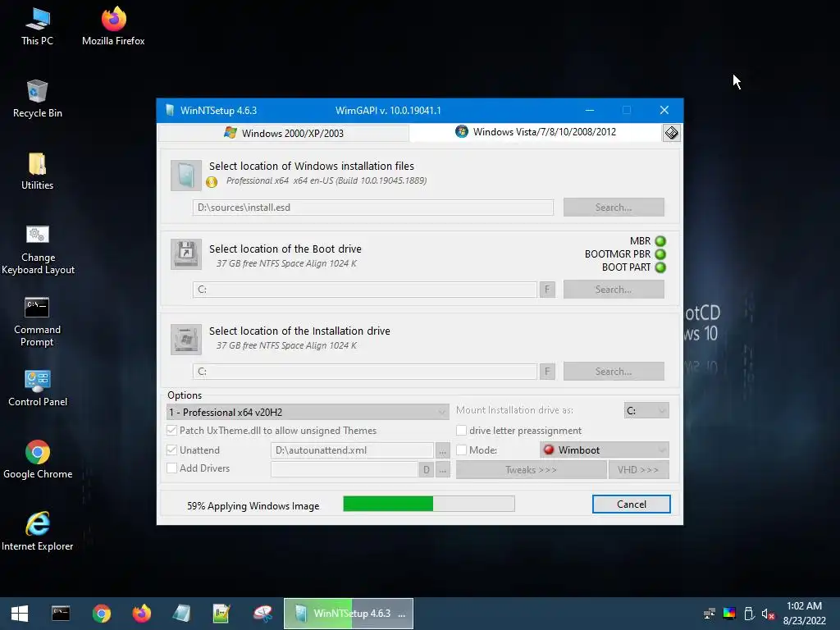Click the USB safely remove tray icon
Viewport: 840px width, 630px height.
pos(749,614)
